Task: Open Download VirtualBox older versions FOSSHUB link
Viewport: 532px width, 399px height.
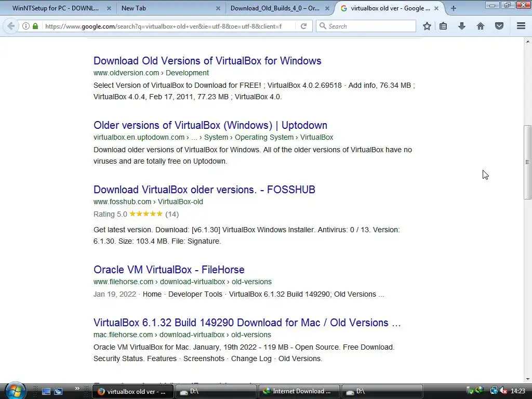Action: [204, 190]
